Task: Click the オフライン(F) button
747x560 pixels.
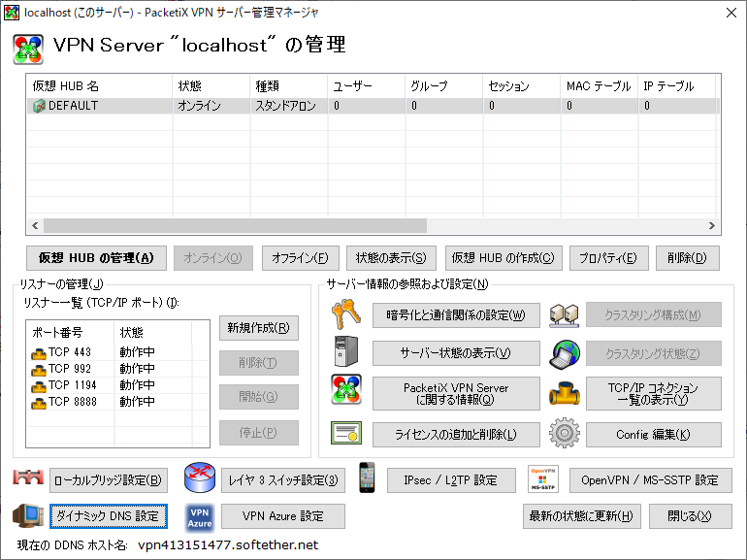Action: 300,258
